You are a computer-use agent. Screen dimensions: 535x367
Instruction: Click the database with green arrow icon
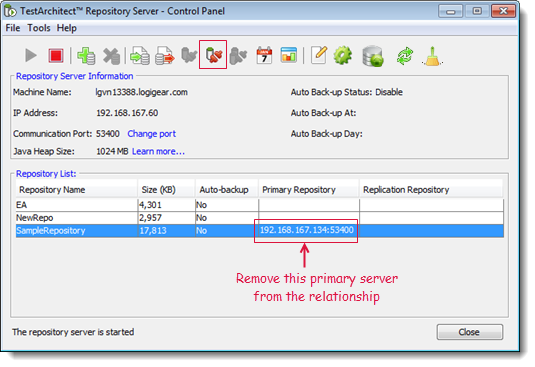pyautogui.click(x=373, y=56)
